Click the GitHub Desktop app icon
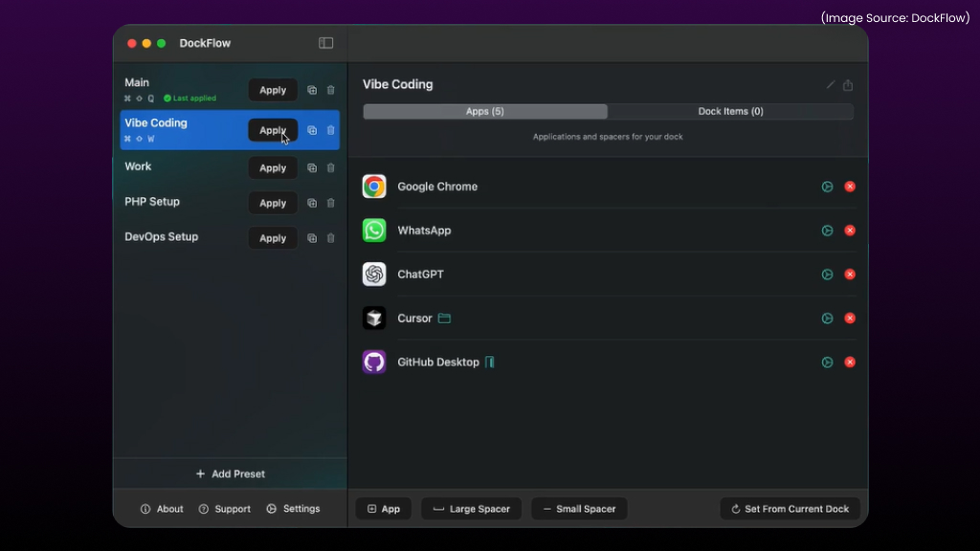This screenshot has height=551, width=980. point(374,363)
